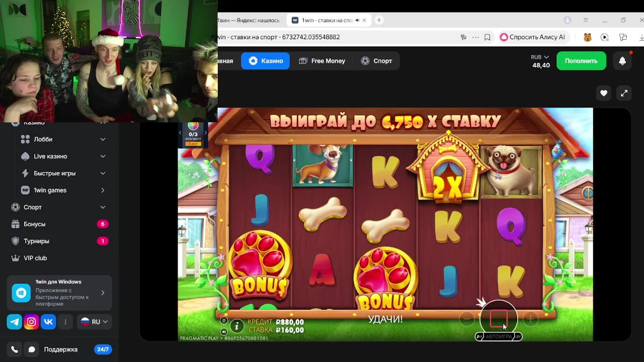Add the game to favorites with heart icon
Image resolution: width=644 pixels, height=362 pixels.
click(x=604, y=93)
